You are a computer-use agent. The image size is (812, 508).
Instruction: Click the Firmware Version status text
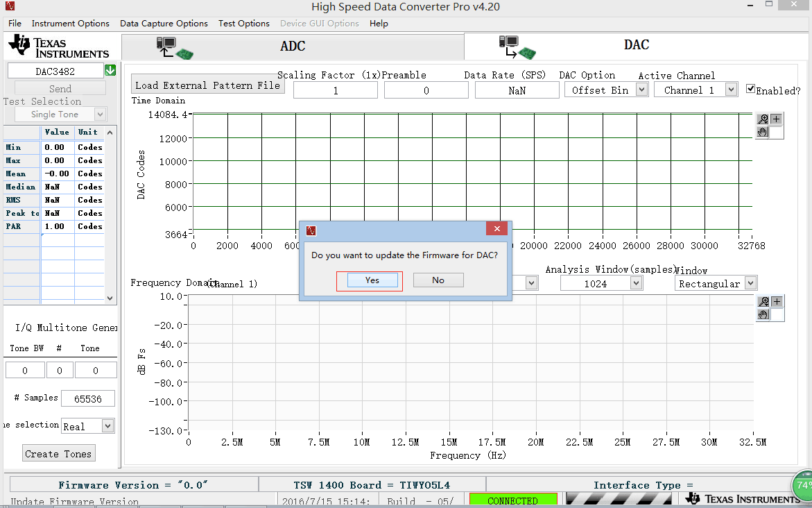click(133, 485)
